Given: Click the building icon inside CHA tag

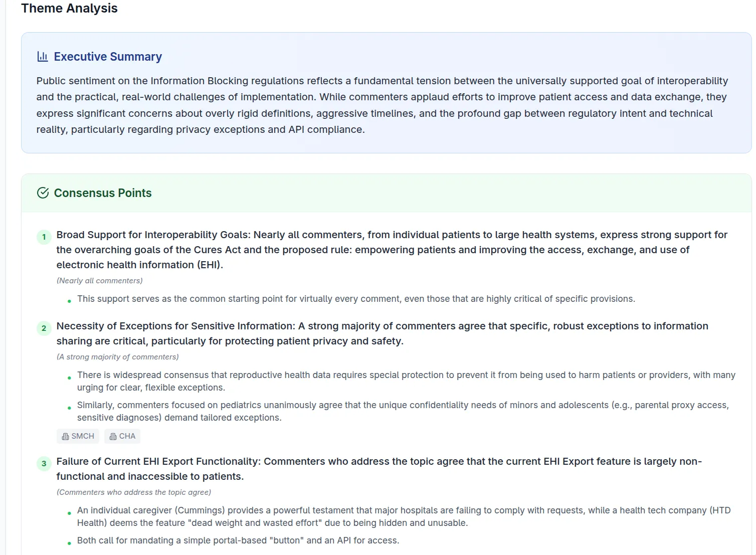Looking at the screenshot, I should (113, 437).
